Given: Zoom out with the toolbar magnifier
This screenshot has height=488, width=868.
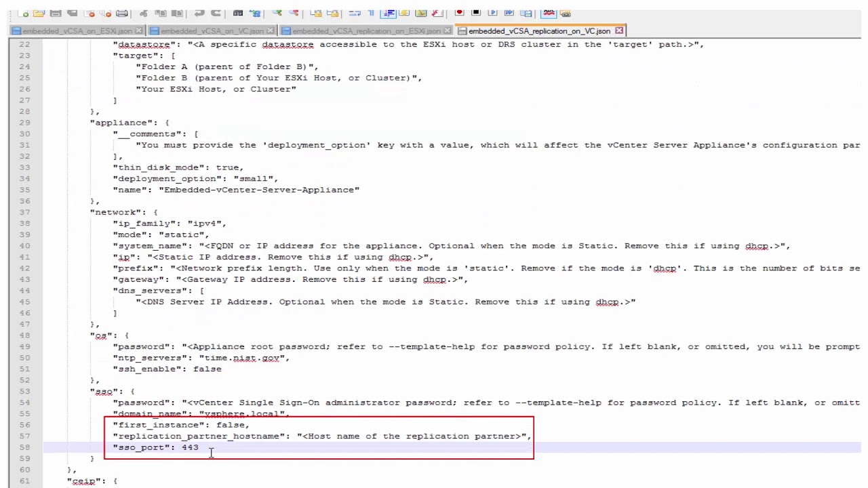Looking at the screenshot, I should 293,13.
